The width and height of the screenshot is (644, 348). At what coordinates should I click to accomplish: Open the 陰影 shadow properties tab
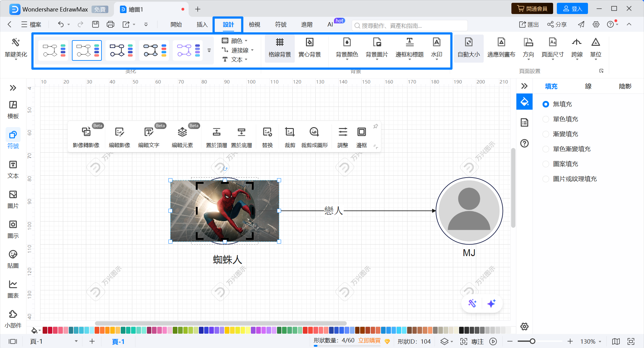(x=625, y=86)
